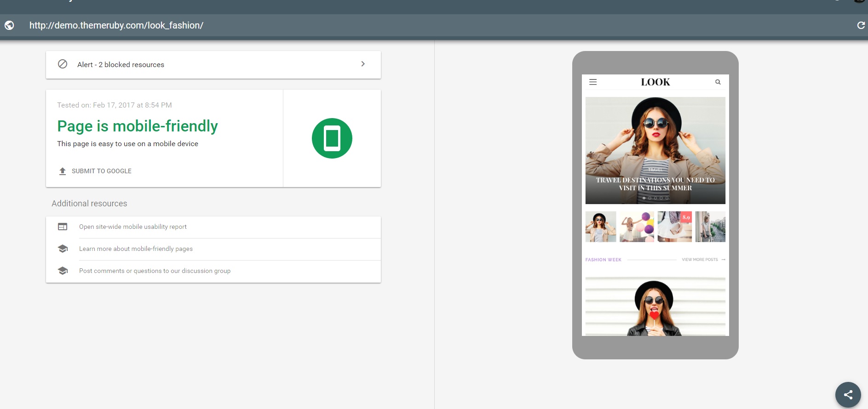Open the hamburger menu in phone preview

click(x=593, y=82)
